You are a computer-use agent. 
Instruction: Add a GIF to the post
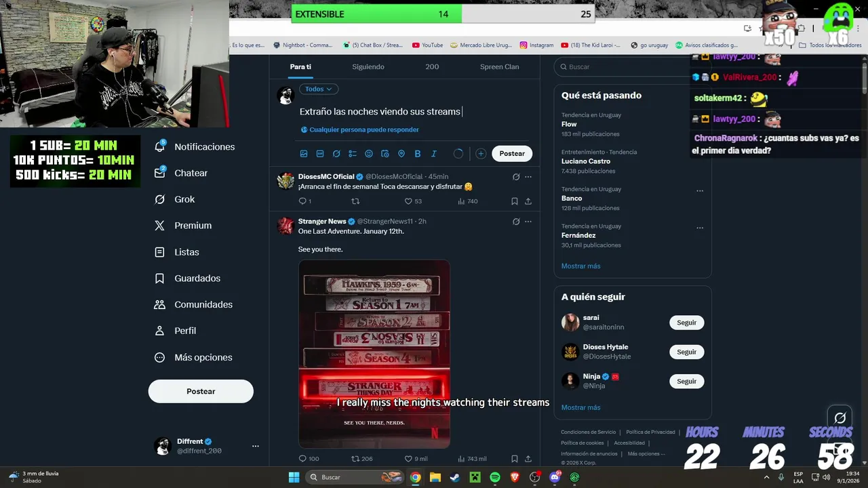[x=320, y=154]
